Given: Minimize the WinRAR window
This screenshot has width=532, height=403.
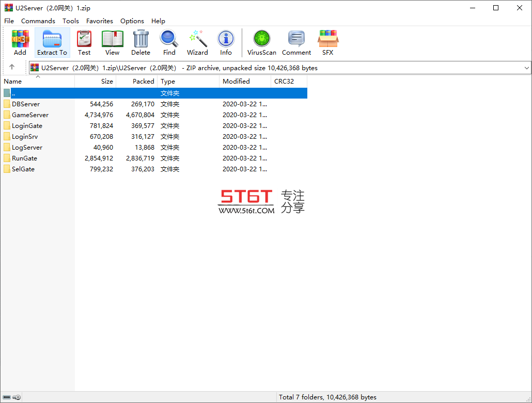Looking at the screenshot, I should 473,8.
